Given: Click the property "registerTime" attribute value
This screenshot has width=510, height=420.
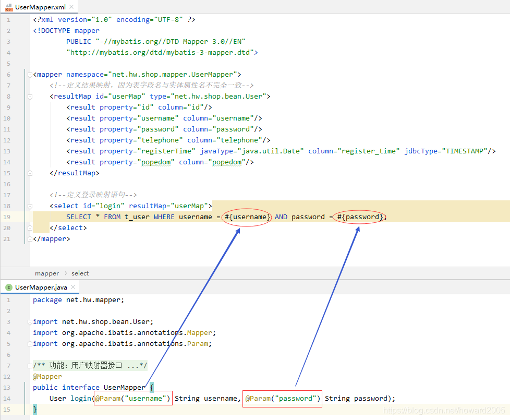Looking at the screenshot, I should (x=166, y=151).
